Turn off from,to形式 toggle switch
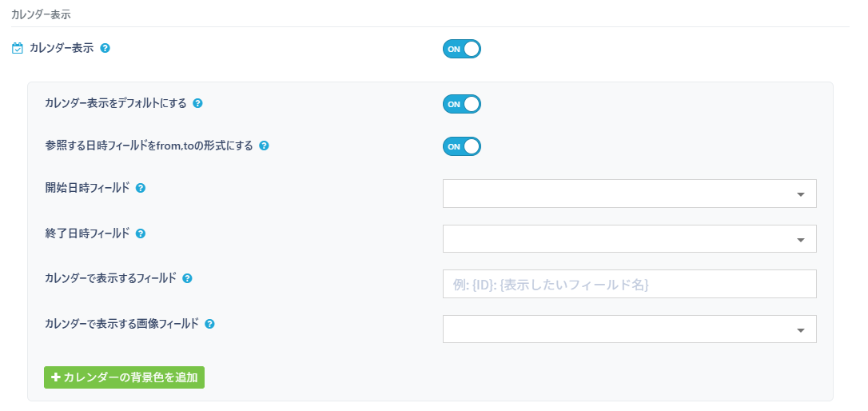Viewport: 868px width, 411px height. [x=461, y=147]
